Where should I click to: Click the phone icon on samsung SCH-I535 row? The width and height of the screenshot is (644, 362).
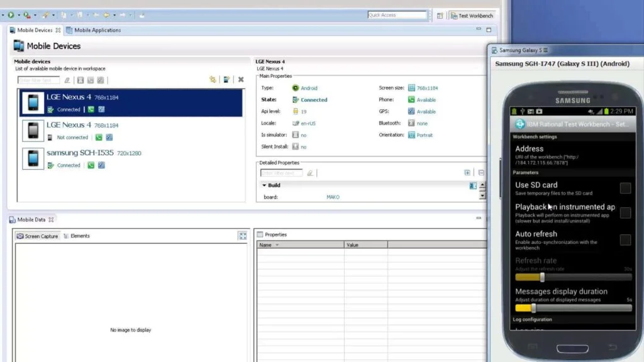(x=91, y=165)
